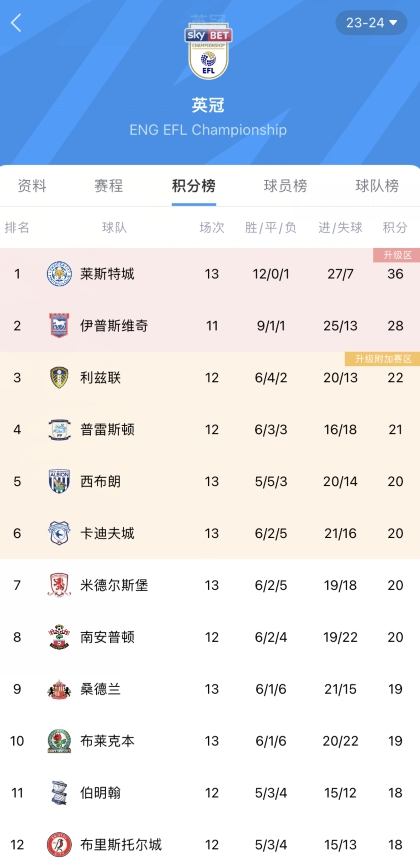This screenshot has height=862, width=420.
Task: Switch to the 赛程 tab
Action: click(x=109, y=186)
